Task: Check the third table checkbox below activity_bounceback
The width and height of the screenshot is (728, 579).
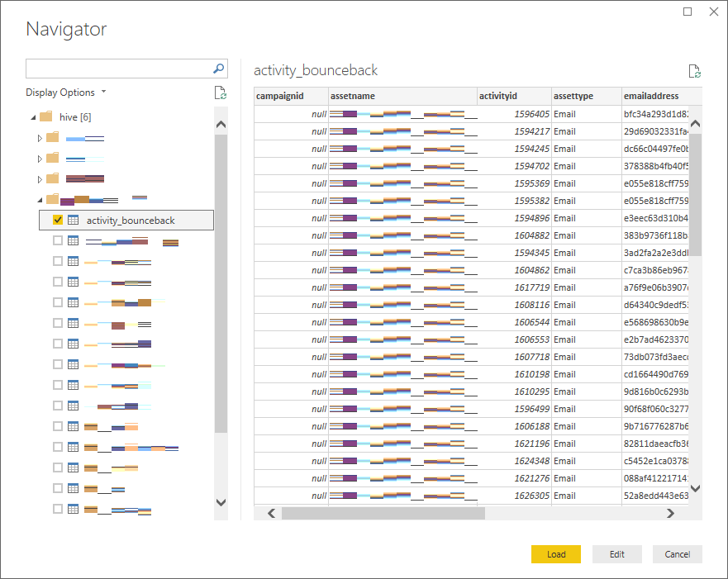Action: coord(58,282)
